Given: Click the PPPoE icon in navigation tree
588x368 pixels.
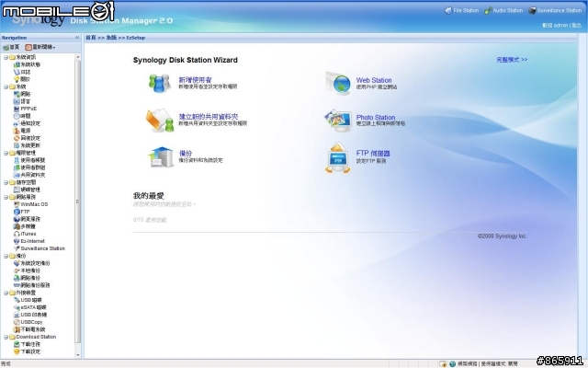Looking at the screenshot, I should [x=17, y=109].
